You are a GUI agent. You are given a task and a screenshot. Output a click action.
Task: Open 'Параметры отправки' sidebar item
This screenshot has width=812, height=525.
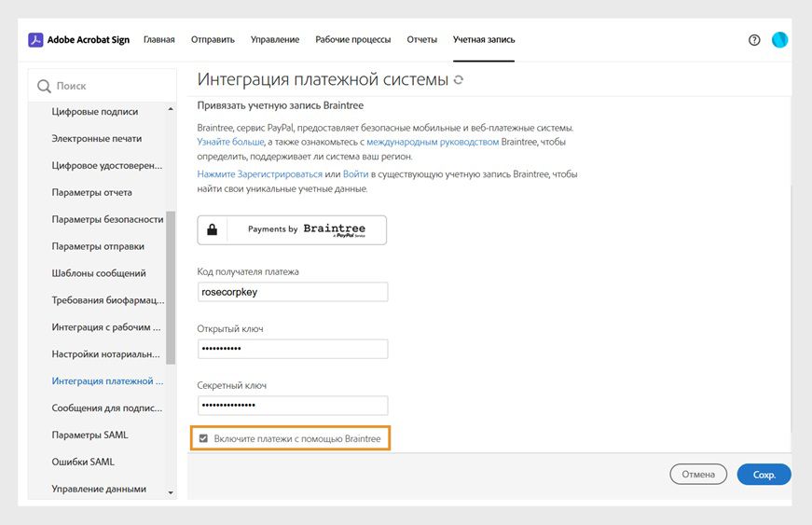pyautogui.click(x=98, y=246)
